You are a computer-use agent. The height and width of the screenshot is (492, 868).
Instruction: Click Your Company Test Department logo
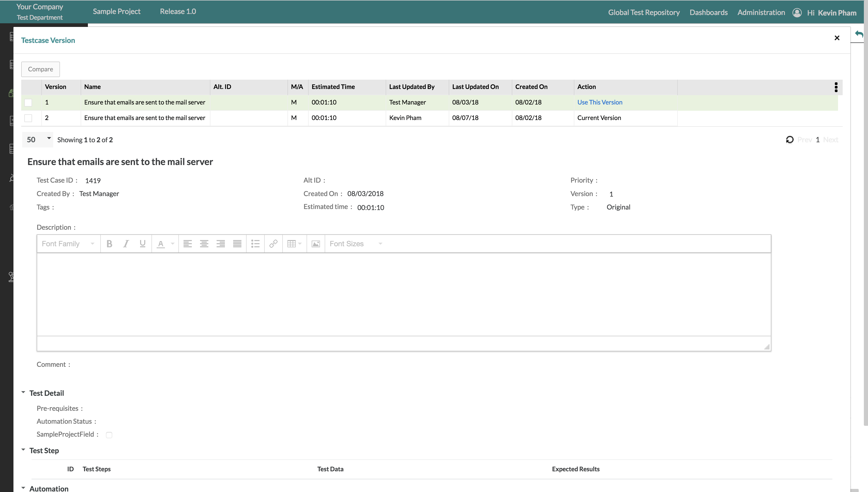pyautogui.click(x=40, y=12)
